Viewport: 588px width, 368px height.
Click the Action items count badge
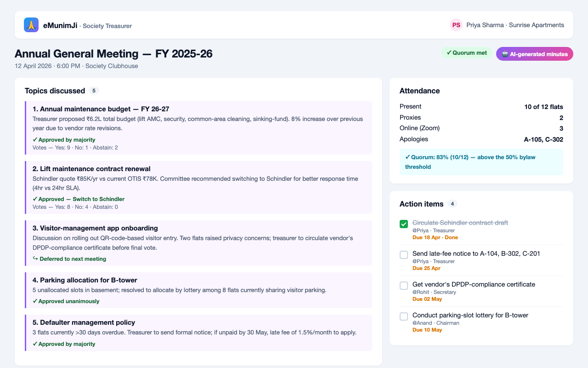452,204
